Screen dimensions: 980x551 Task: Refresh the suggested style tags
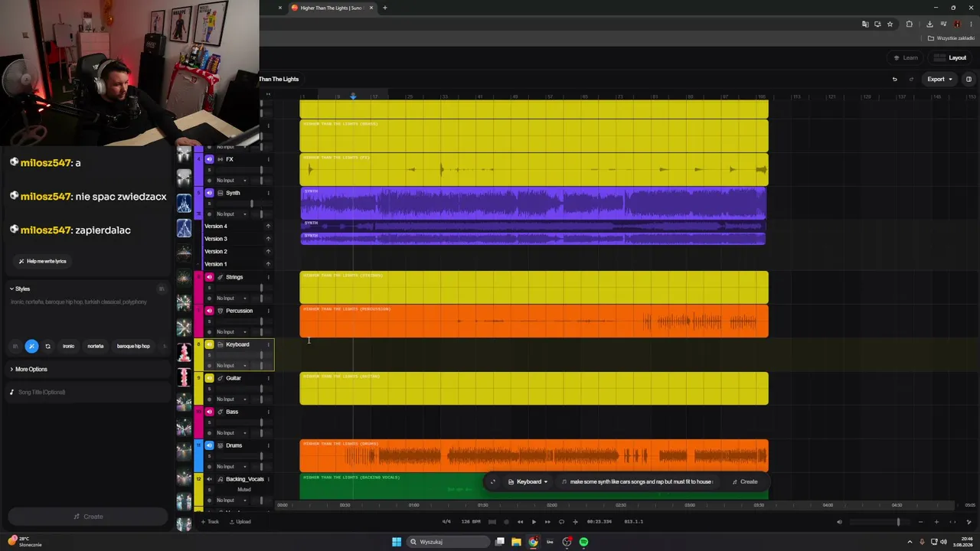[x=47, y=346]
